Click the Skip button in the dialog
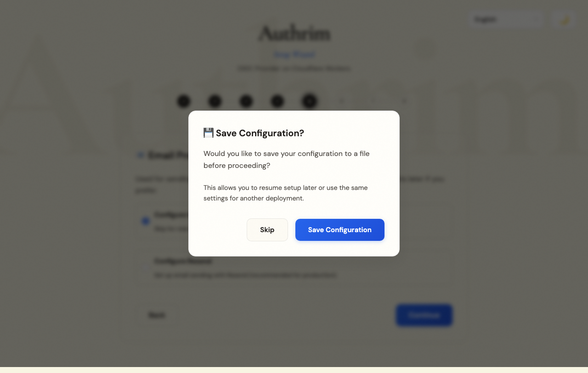 coord(267,229)
